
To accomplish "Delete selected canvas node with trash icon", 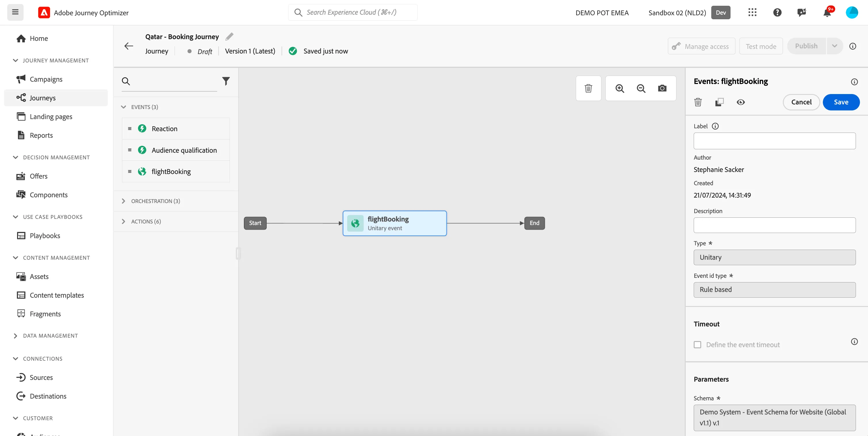I will [588, 88].
